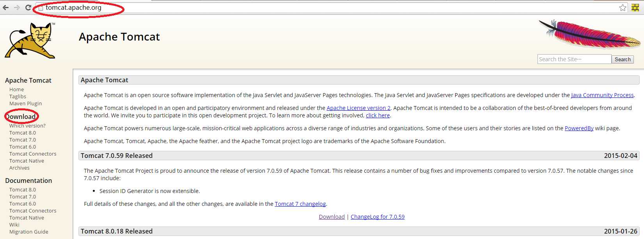The width and height of the screenshot is (644, 239).
Task: Open Tomcat 7.0 under Documentation
Action: 23,197
